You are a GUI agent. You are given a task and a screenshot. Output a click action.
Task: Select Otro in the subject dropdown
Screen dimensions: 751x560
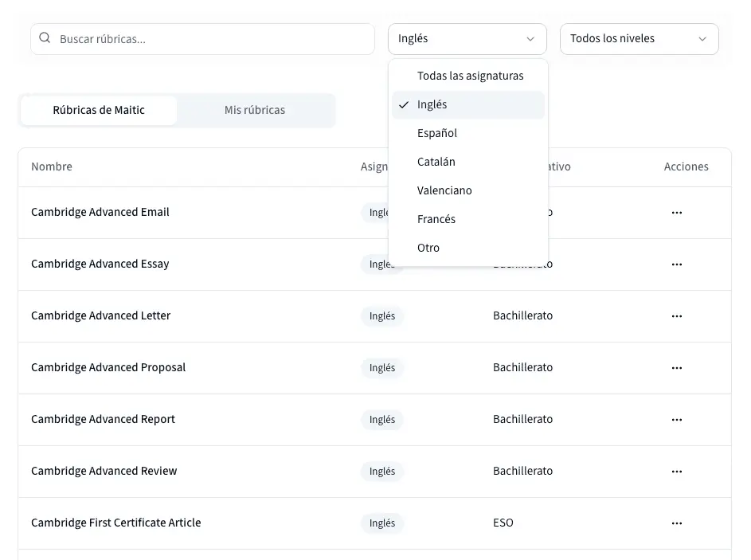428,249
